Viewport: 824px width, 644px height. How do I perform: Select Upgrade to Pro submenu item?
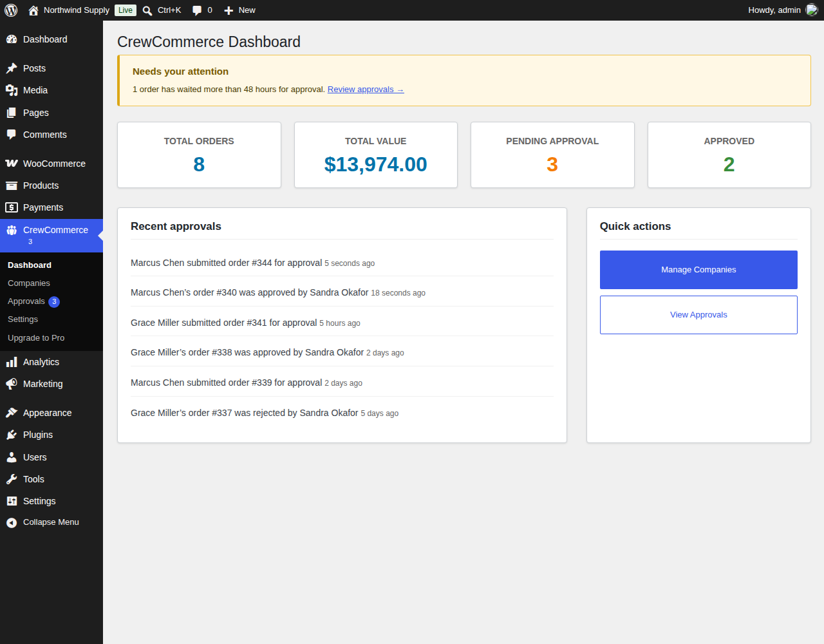[x=36, y=338]
